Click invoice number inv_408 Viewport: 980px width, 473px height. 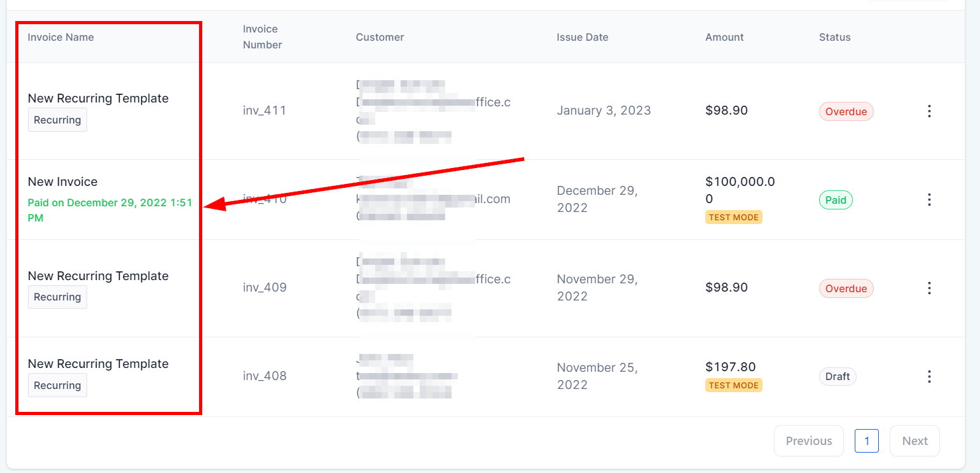(x=265, y=376)
